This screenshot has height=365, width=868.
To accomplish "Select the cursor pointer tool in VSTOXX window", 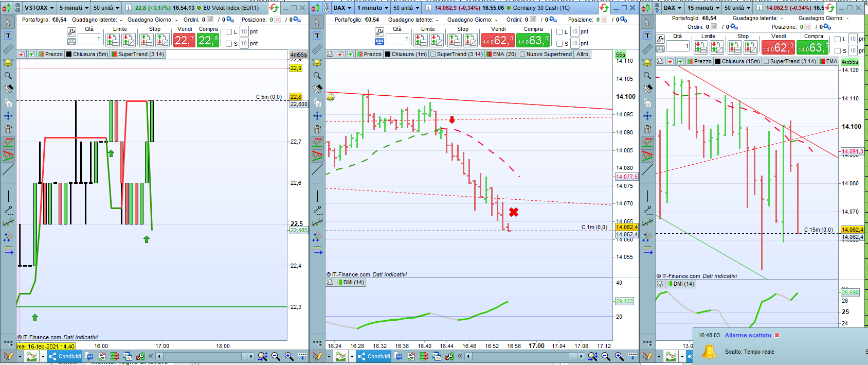I will pyautogui.click(x=8, y=22).
